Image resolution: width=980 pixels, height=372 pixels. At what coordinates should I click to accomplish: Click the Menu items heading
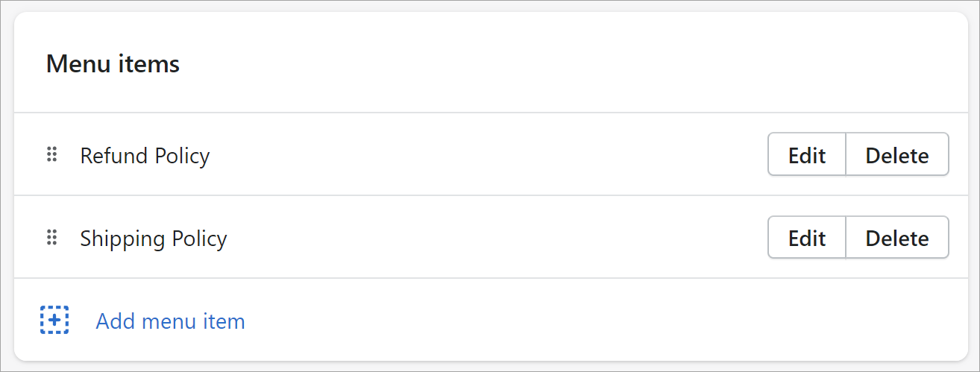coord(113,64)
